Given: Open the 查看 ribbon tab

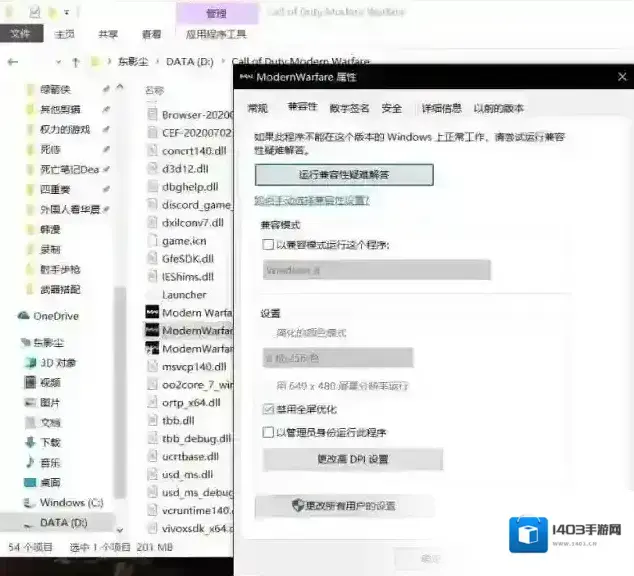Looking at the screenshot, I should pyautogui.click(x=152, y=34).
